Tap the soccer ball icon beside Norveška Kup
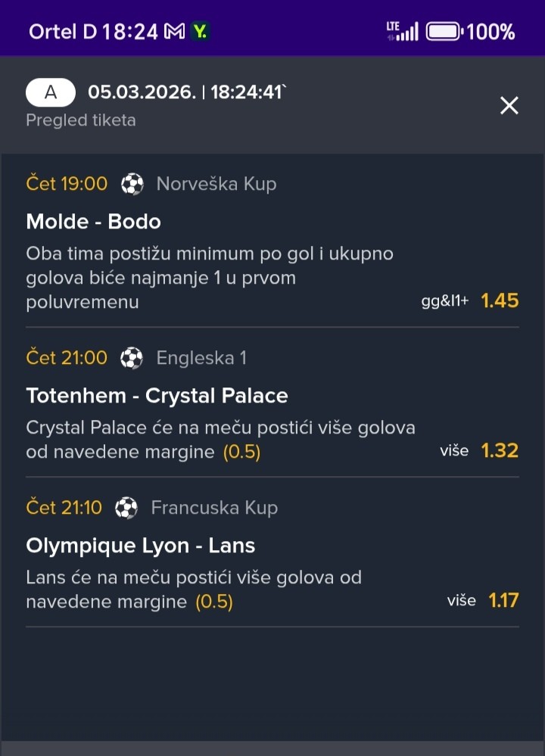The width and height of the screenshot is (545, 756). tap(132, 184)
